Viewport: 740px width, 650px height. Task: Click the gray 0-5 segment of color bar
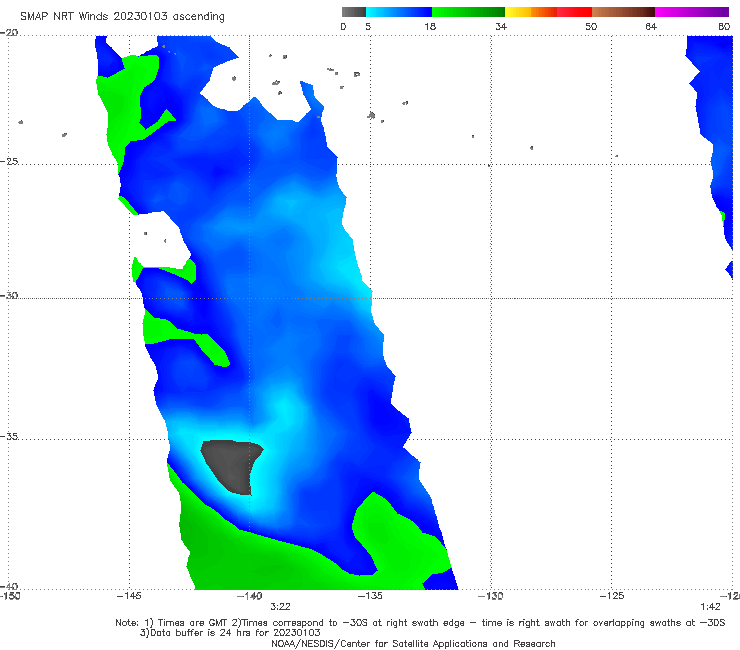354,12
